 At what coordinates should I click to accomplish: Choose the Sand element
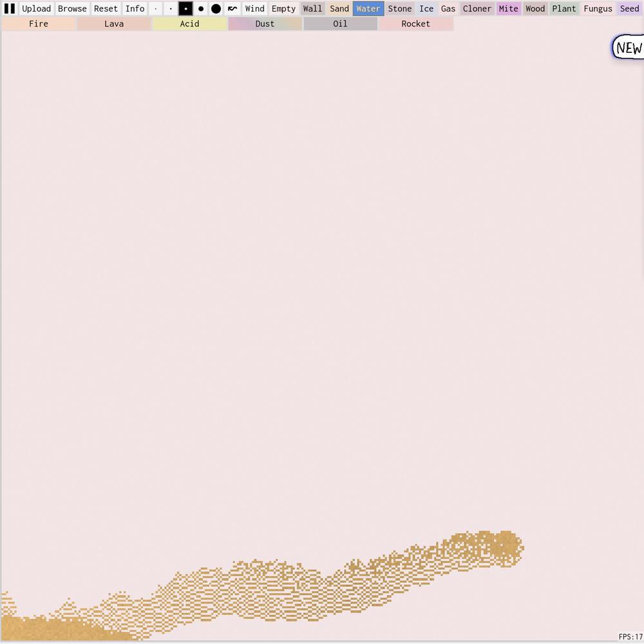coord(339,8)
